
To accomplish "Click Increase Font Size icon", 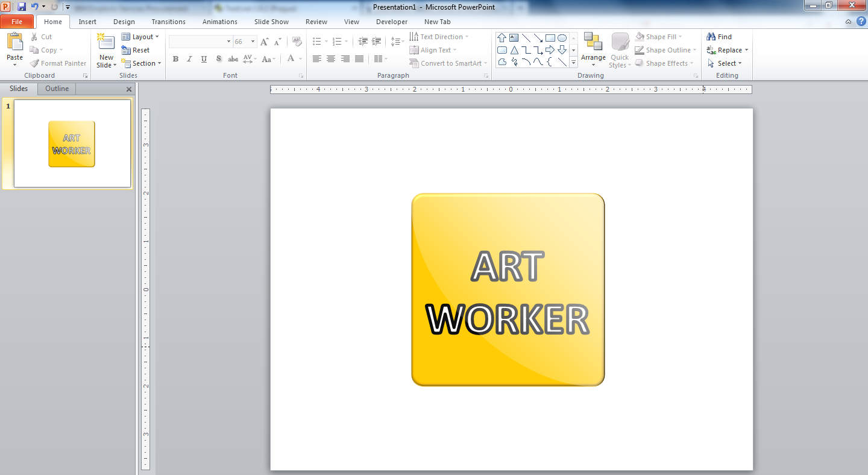I will tap(264, 42).
